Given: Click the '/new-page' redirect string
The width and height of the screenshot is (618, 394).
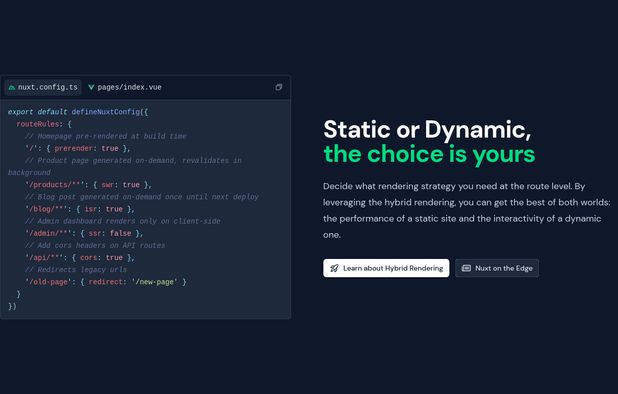Looking at the screenshot, I should click(x=154, y=282).
